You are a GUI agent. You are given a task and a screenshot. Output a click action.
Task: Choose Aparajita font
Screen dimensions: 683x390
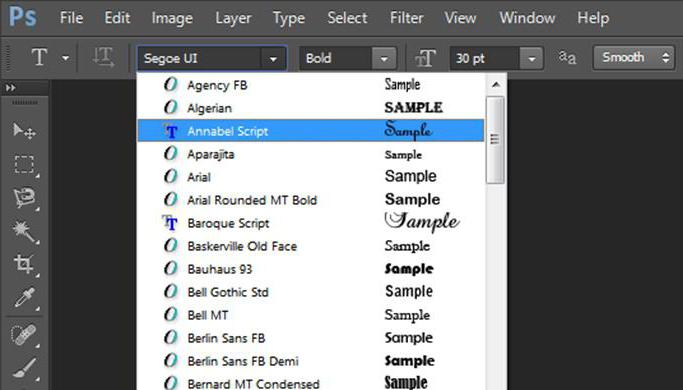311,154
